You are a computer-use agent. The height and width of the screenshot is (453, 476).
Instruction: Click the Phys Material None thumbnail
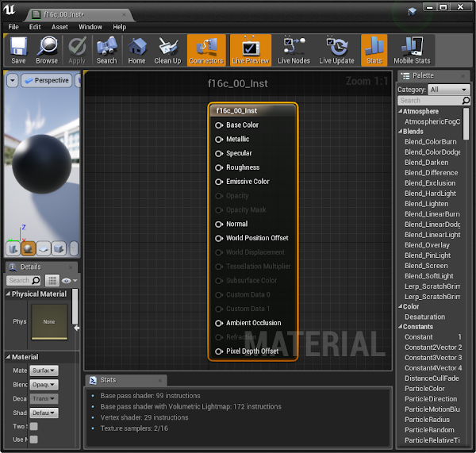coord(49,322)
